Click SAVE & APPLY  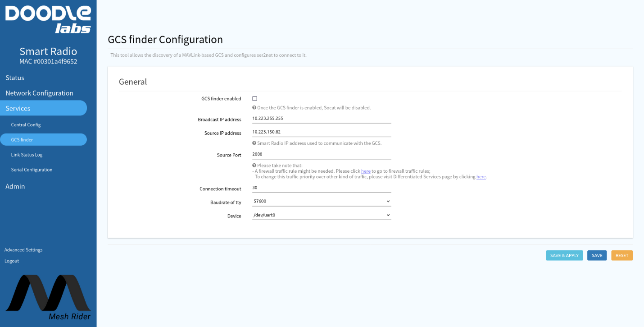tap(564, 255)
